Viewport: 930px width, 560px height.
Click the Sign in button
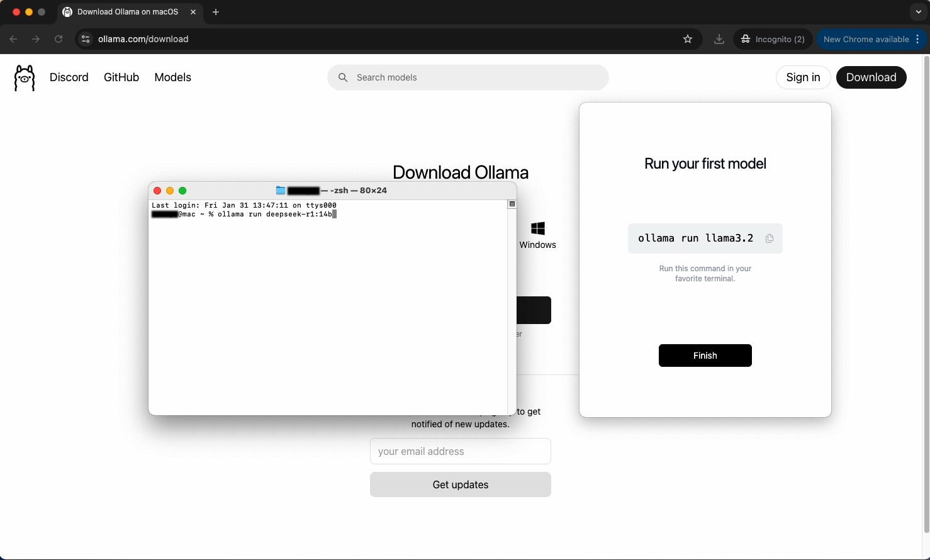click(803, 77)
